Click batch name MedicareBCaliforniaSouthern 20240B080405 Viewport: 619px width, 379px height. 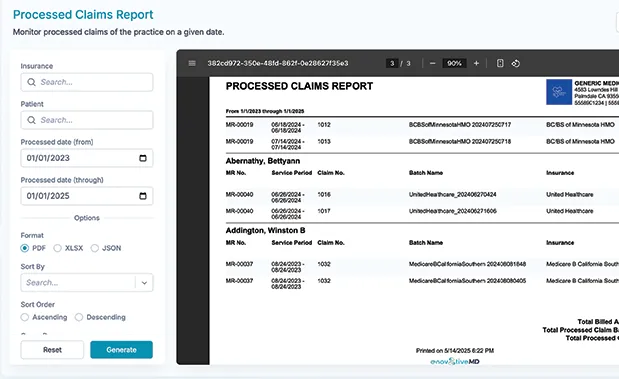click(467, 281)
